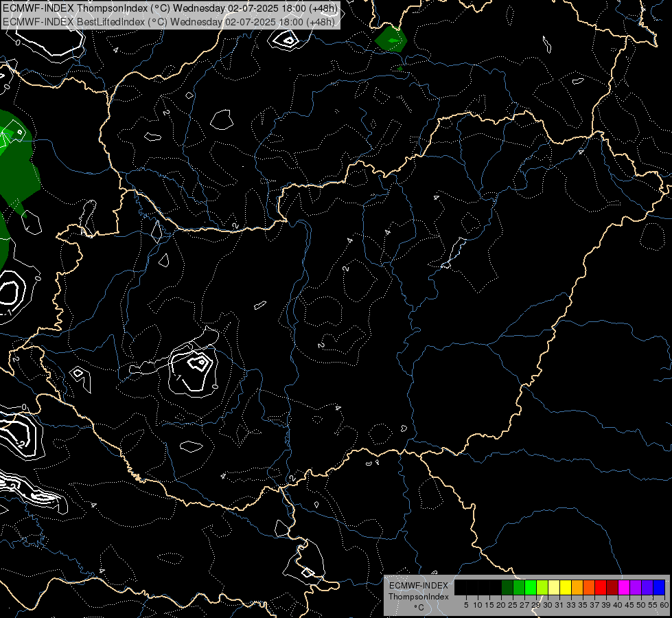Select the indigo 50–55 legend swatch

(647, 587)
